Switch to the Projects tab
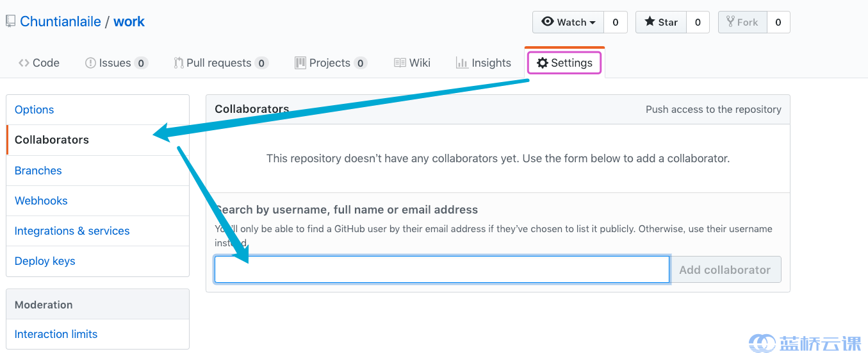Viewport: 868px width, 363px height. [x=331, y=63]
